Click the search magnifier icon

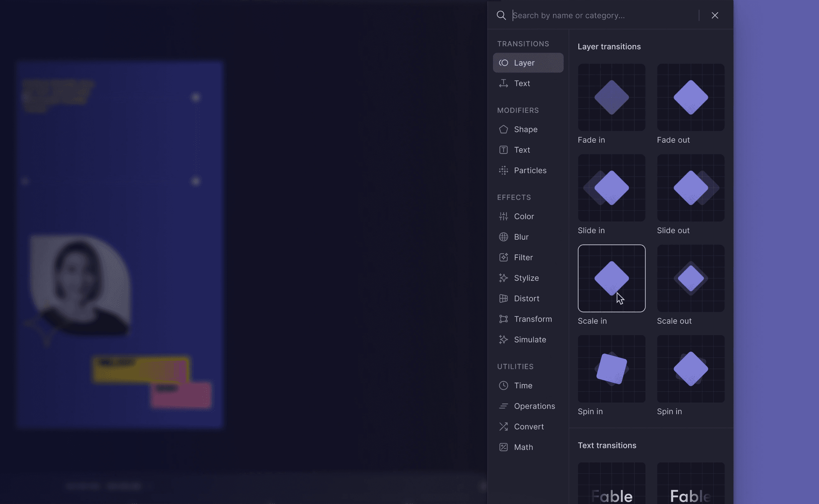coord(501,15)
